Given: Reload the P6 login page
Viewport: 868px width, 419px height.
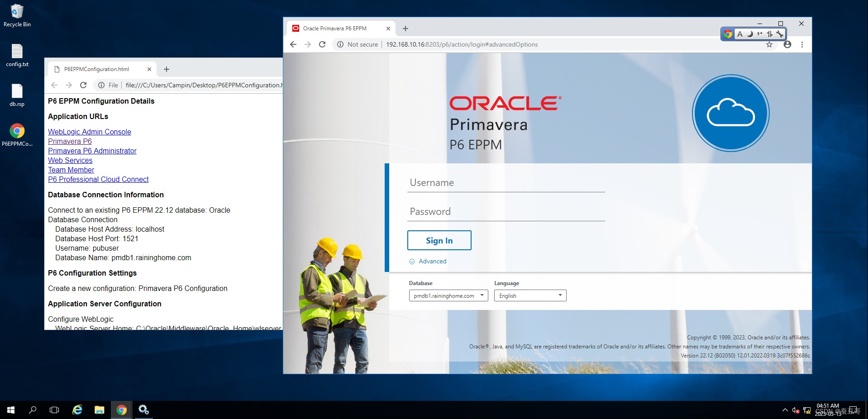Looking at the screenshot, I should 322,44.
